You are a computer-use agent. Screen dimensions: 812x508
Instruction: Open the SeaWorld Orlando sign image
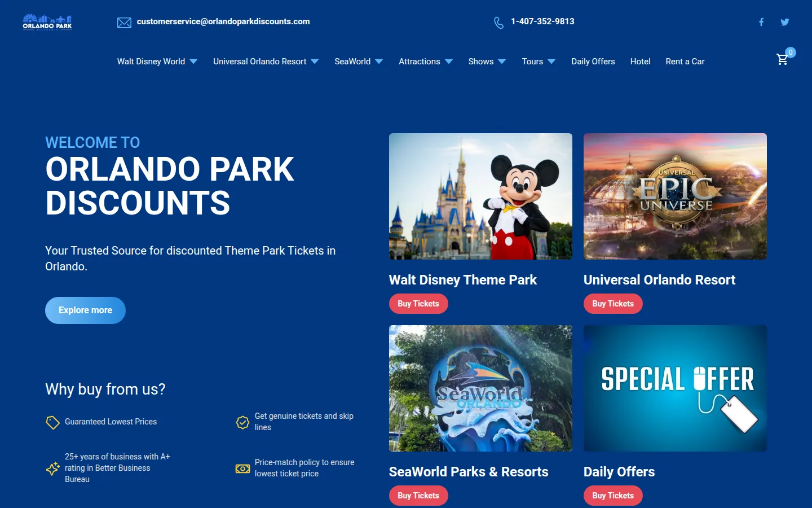coord(480,388)
